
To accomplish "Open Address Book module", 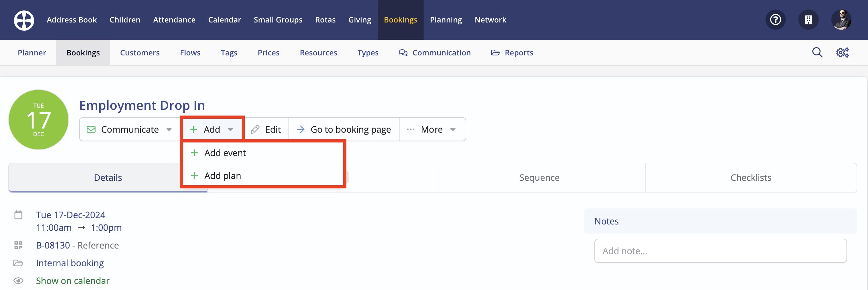I will click(x=72, y=20).
